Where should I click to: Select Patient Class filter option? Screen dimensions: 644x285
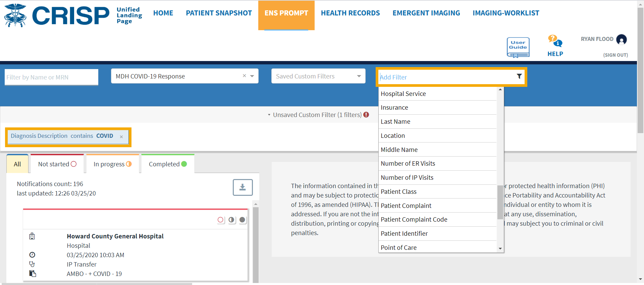click(438, 191)
